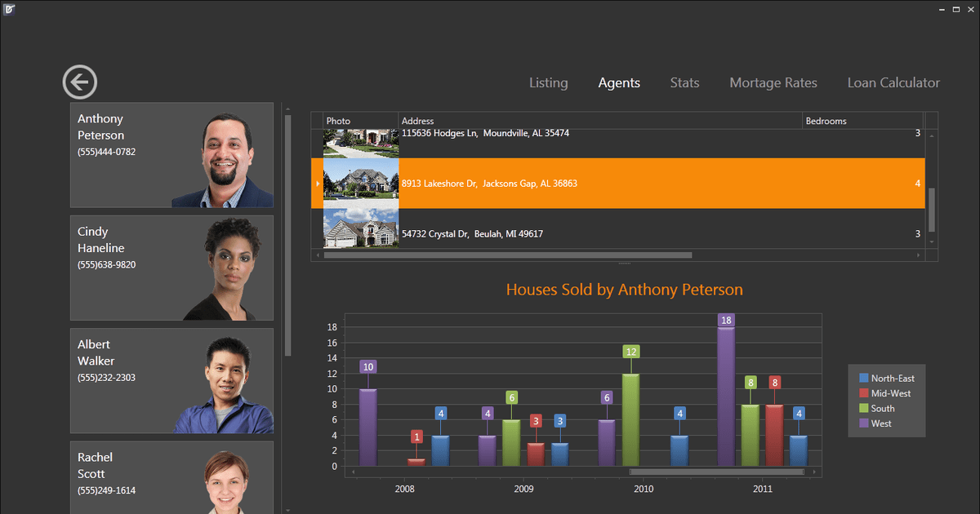Screen dimensions: 980x514
Task: Pick agent Rachel Scott card
Action: (x=171, y=477)
